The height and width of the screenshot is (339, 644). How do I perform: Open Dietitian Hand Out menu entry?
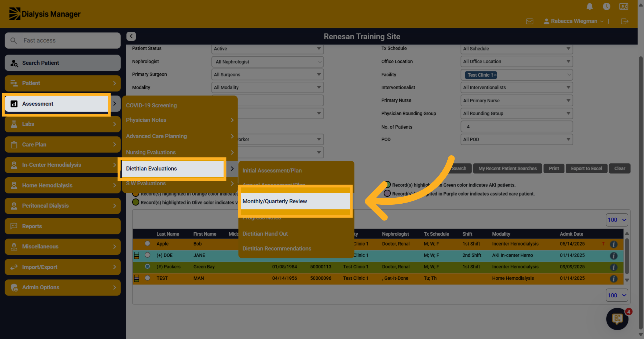click(x=265, y=234)
